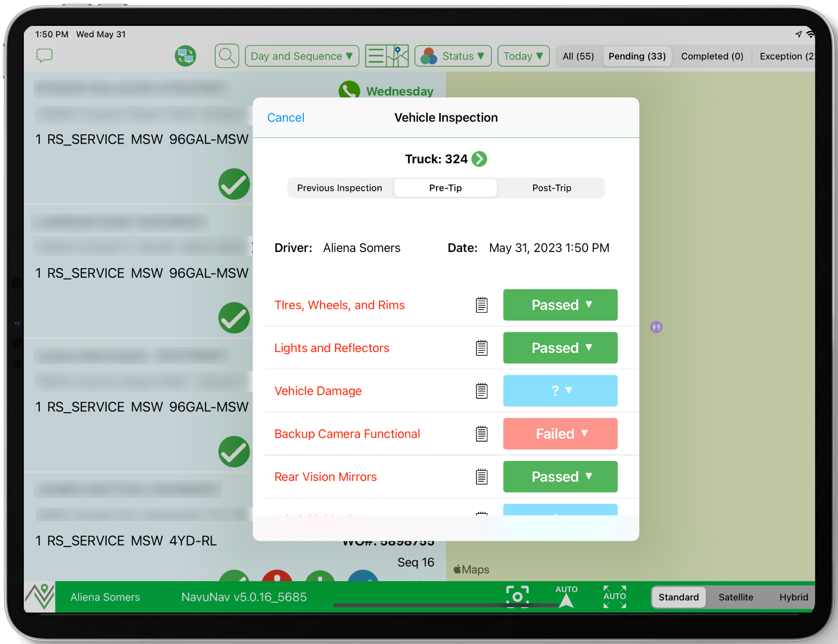
Task: Enable the AUTO navigation arrow
Action: 566,596
